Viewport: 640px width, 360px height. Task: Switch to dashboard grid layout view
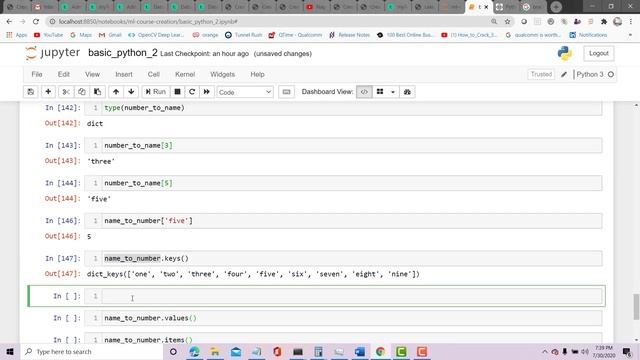(x=380, y=92)
